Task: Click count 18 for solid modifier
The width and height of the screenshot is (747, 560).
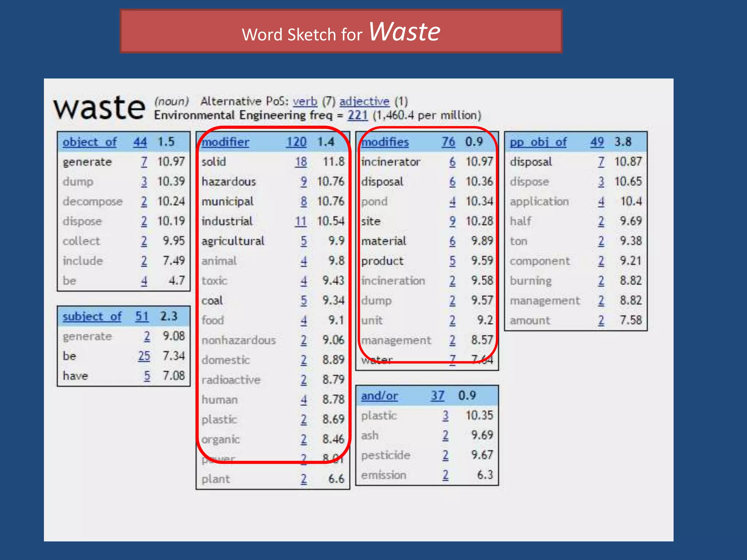Action: pyautogui.click(x=301, y=162)
